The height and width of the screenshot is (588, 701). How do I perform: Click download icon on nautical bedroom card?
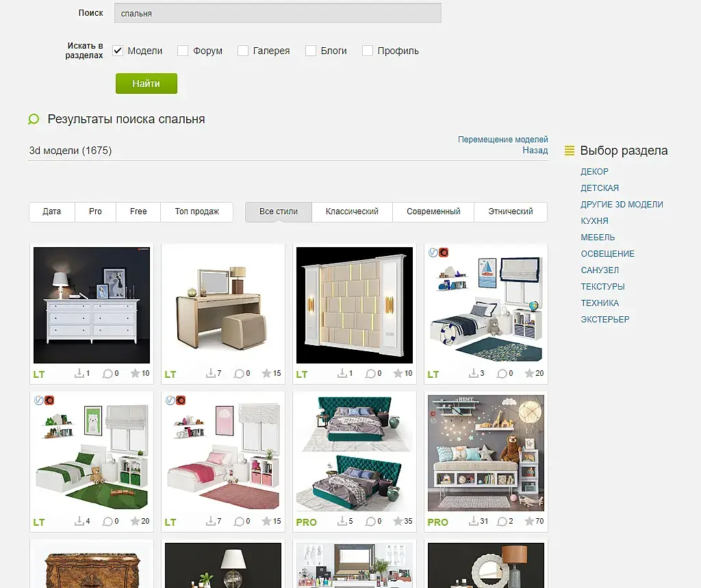474,373
